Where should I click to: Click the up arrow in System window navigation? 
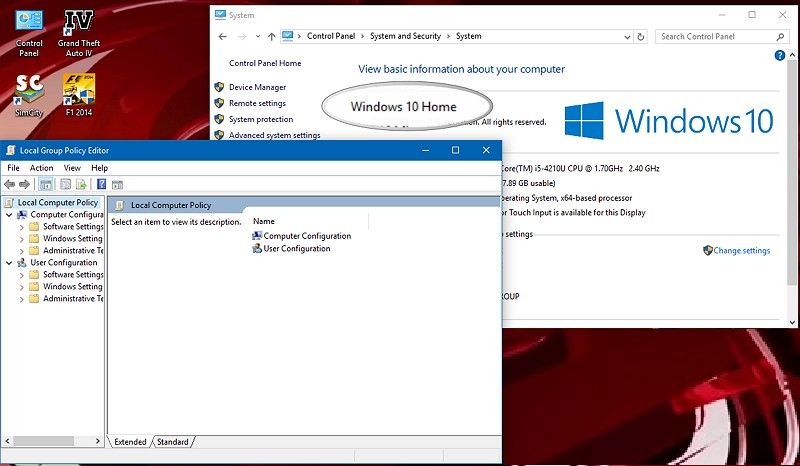pos(271,36)
